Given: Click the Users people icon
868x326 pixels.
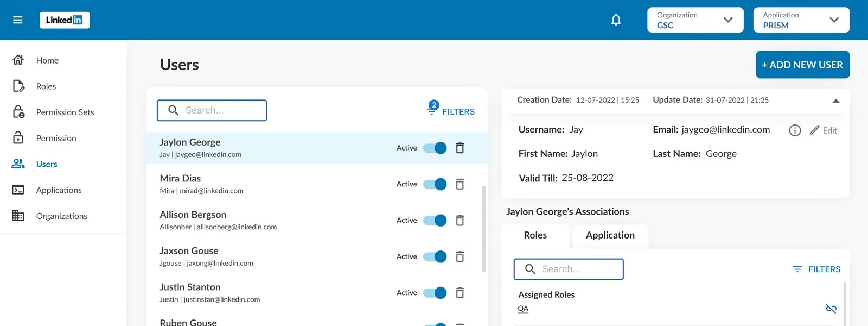Looking at the screenshot, I should pos(18,164).
